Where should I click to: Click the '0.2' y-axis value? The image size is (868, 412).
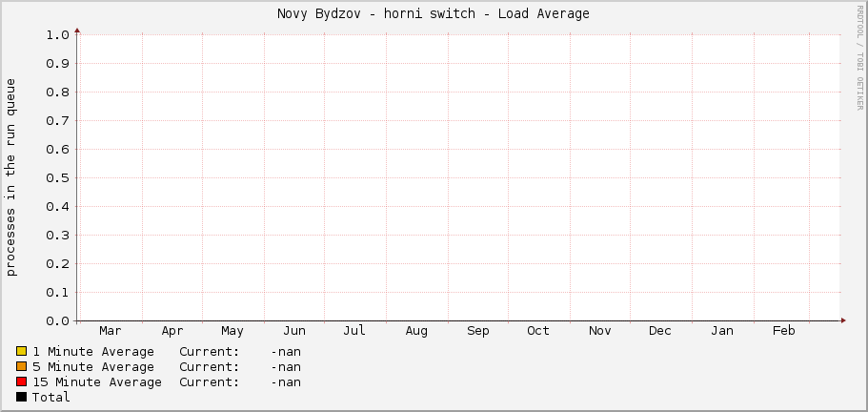(x=57, y=263)
